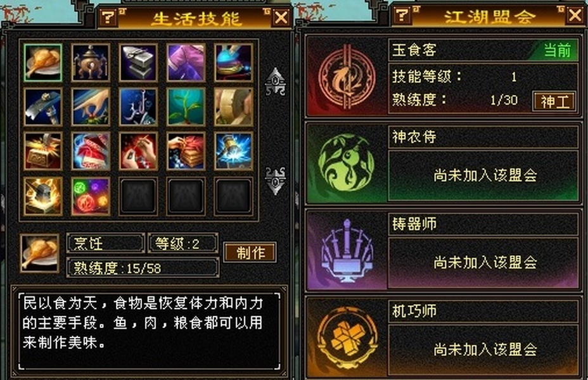
Task: Open help for the 生活技能 window
Action: [109, 17]
